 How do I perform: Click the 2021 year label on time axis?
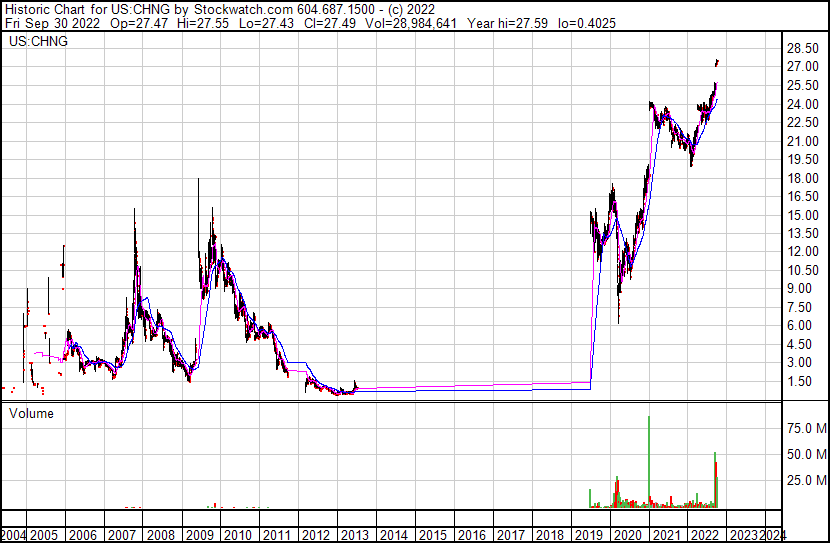666,535
